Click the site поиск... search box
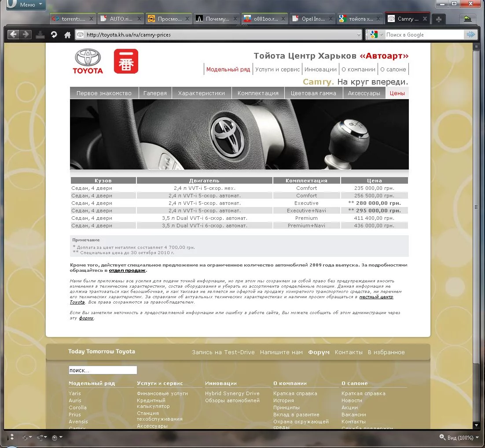This screenshot has height=448, width=485. pyautogui.click(x=103, y=370)
